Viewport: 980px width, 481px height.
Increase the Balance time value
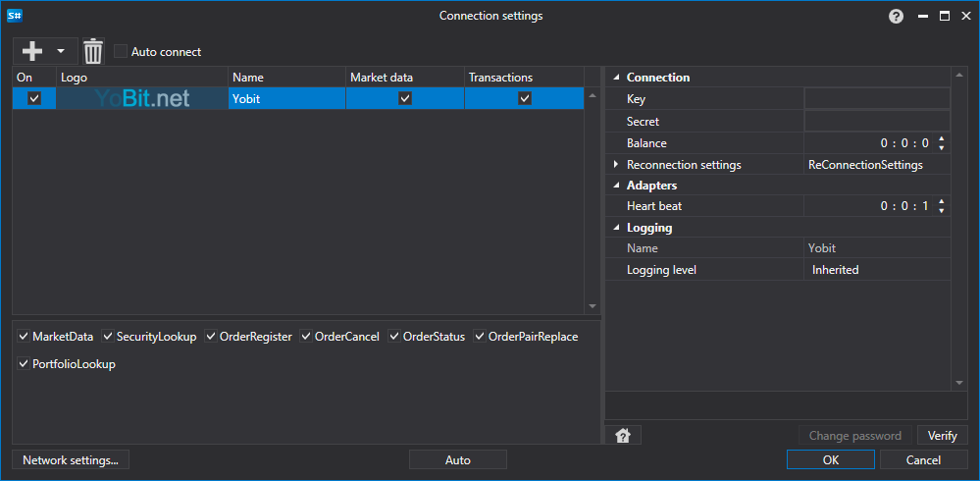click(941, 138)
